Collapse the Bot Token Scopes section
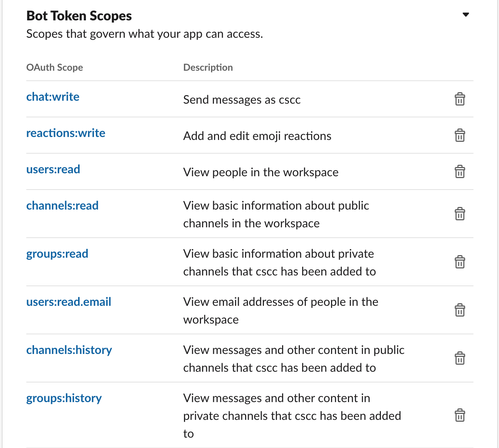The height and width of the screenshot is (448, 499). pyautogui.click(x=466, y=15)
